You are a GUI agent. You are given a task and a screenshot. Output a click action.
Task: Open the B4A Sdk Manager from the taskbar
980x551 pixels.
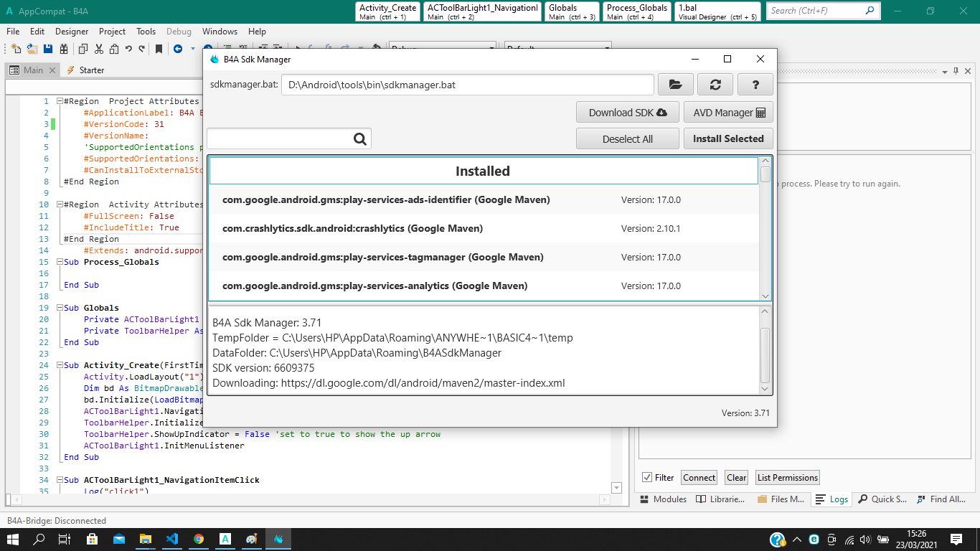(278, 539)
